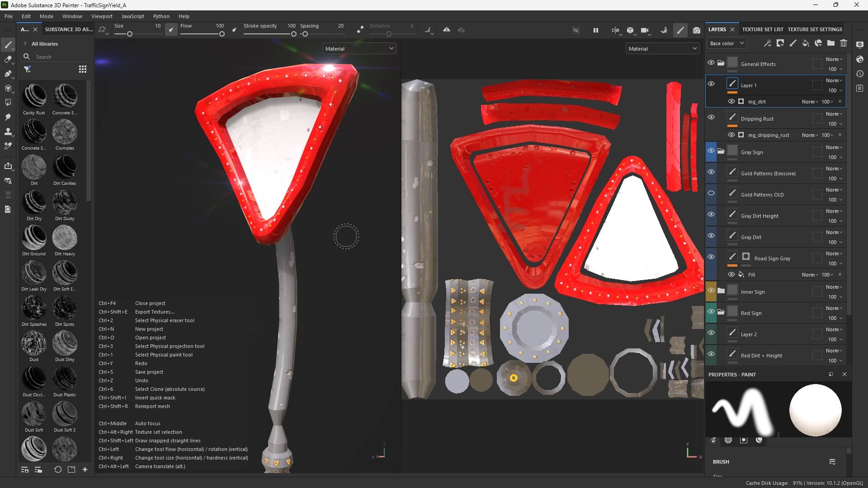
Task: Open the 3D viewport Material dropdown
Action: tap(359, 49)
